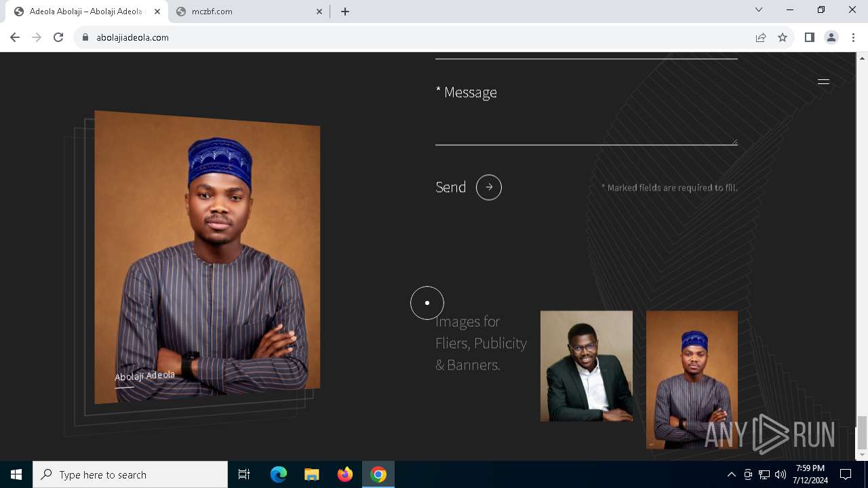Click the hamburger menu icon on the page
This screenshot has width=868, height=488.
(823, 81)
